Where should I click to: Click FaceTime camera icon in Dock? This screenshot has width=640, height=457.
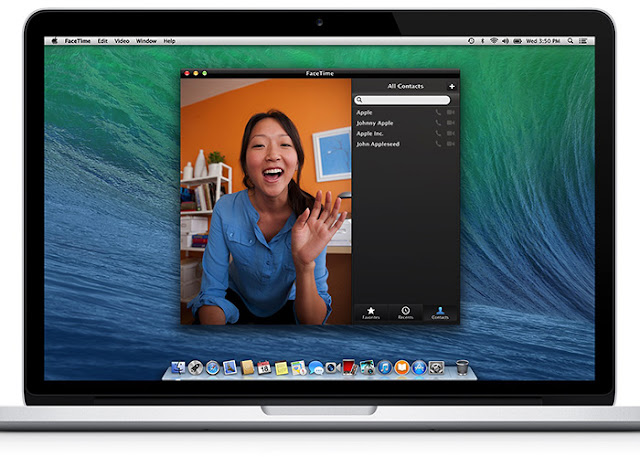point(333,368)
